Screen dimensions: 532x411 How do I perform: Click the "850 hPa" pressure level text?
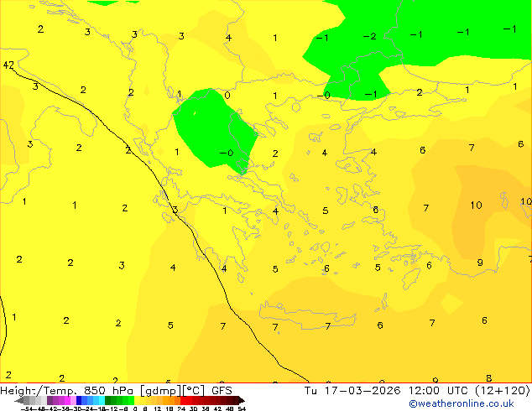click(108, 391)
